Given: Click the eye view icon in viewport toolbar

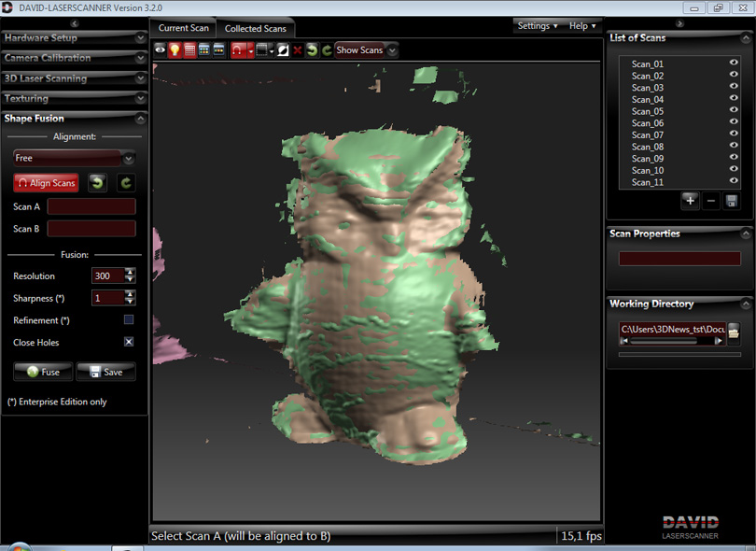Looking at the screenshot, I should 160,50.
